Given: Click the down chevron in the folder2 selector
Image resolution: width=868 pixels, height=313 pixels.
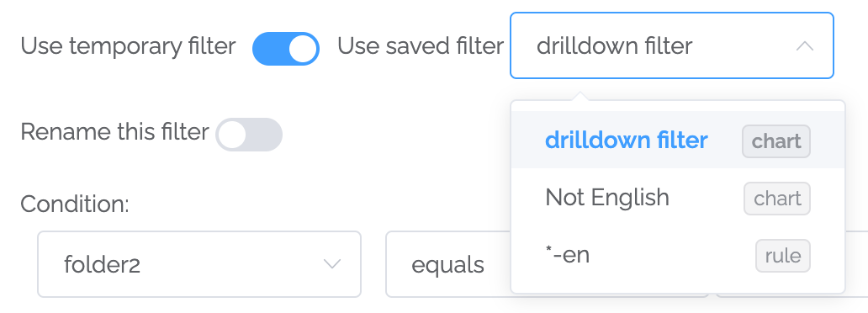Looking at the screenshot, I should click(332, 264).
